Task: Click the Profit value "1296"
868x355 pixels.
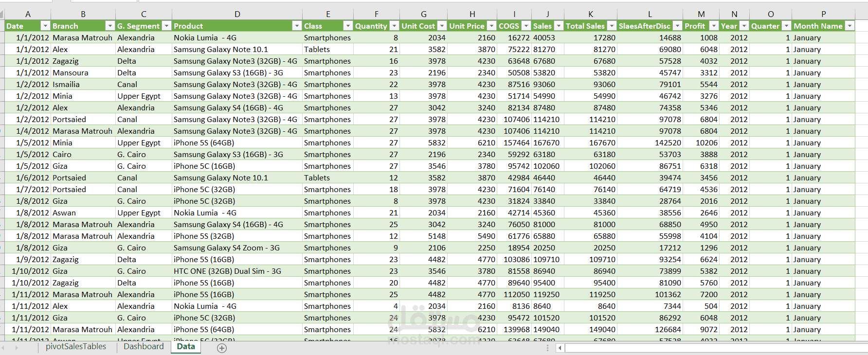Action: (x=701, y=248)
